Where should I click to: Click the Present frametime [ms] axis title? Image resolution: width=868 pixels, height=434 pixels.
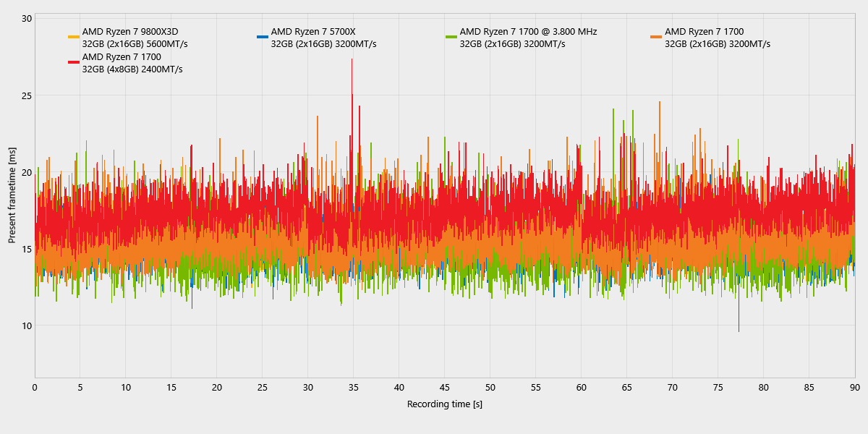[12, 195]
